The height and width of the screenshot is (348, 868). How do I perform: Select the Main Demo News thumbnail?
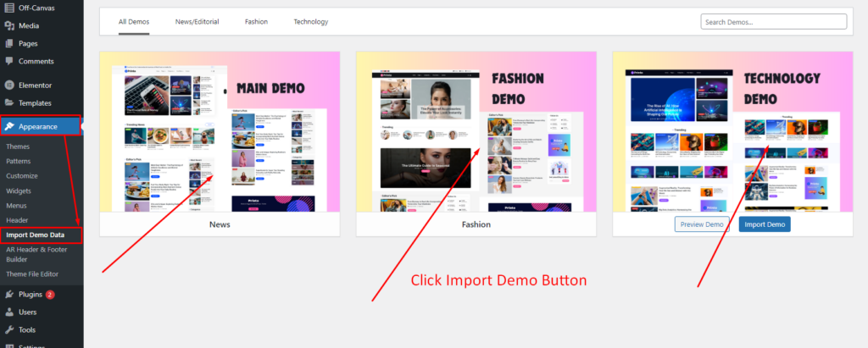(x=220, y=131)
